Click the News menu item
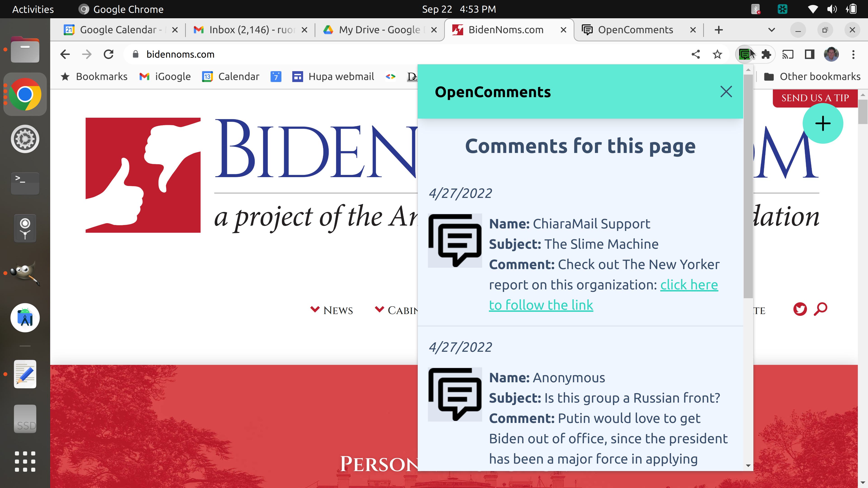Image resolution: width=868 pixels, height=488 pixels. click(338, 310)
